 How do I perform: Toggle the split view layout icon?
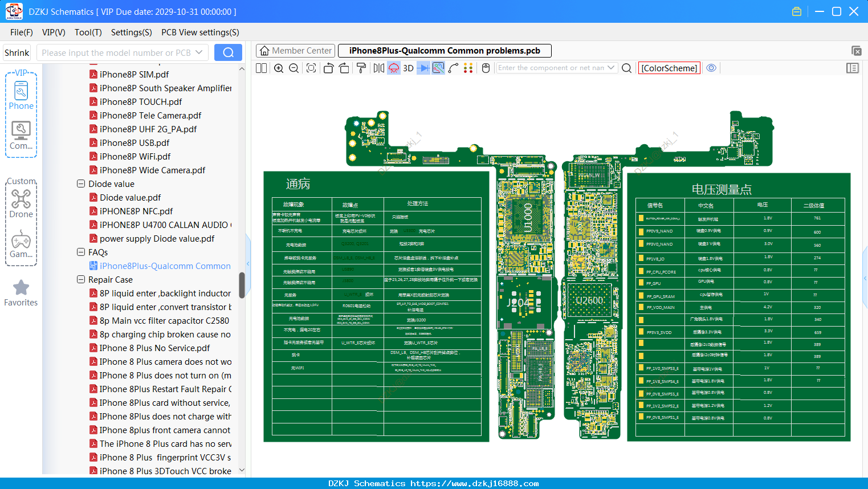pos(262,68)
